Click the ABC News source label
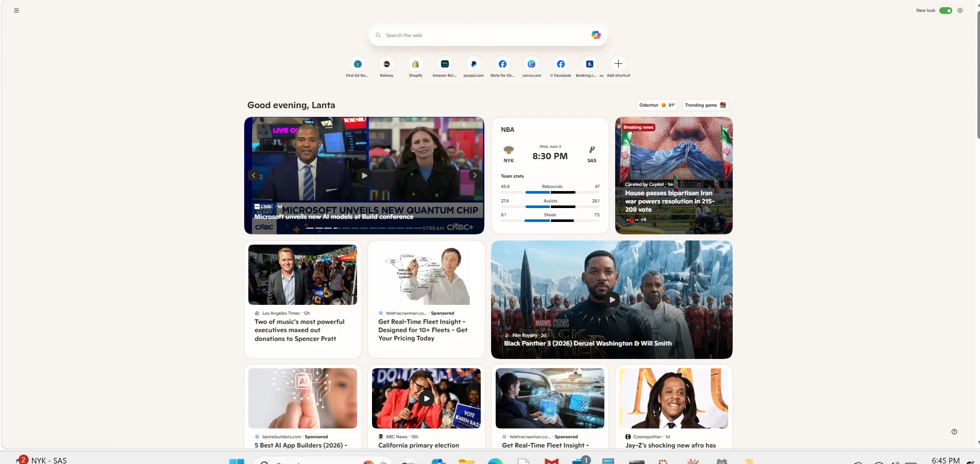The image size is (980, 464). click(397, 437)
